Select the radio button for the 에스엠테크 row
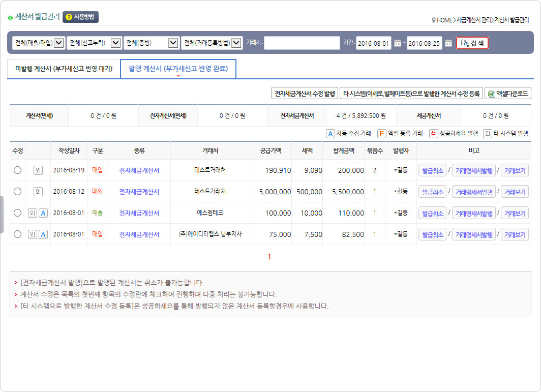Viewport: 541px width, 392px height. pyautogui.click(x=18, y=213)
